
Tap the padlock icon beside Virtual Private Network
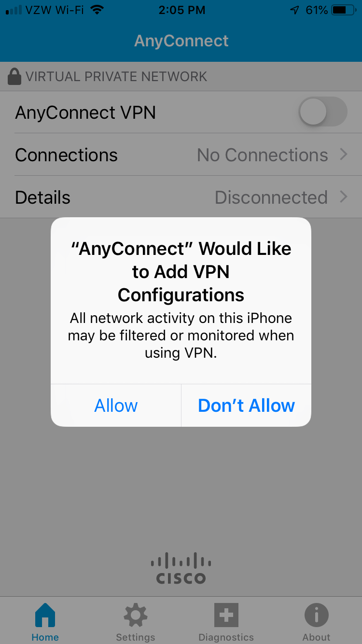14,76
